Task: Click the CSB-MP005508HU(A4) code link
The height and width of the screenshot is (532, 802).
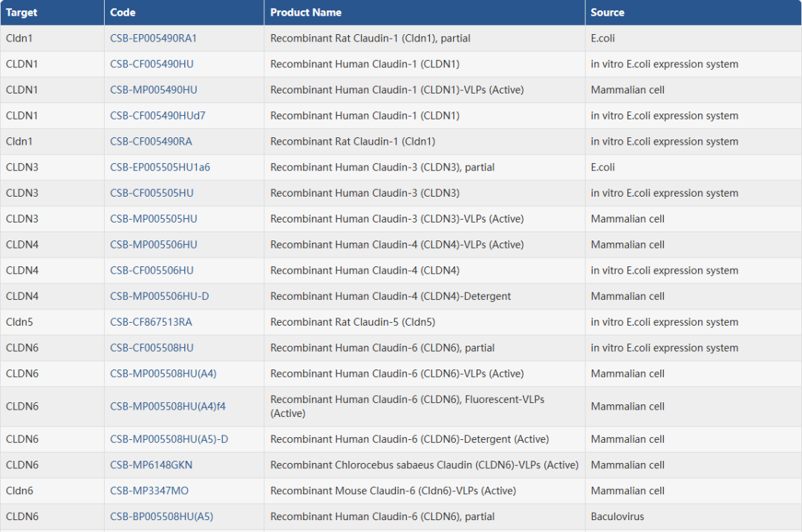Action: pos(163,374)
